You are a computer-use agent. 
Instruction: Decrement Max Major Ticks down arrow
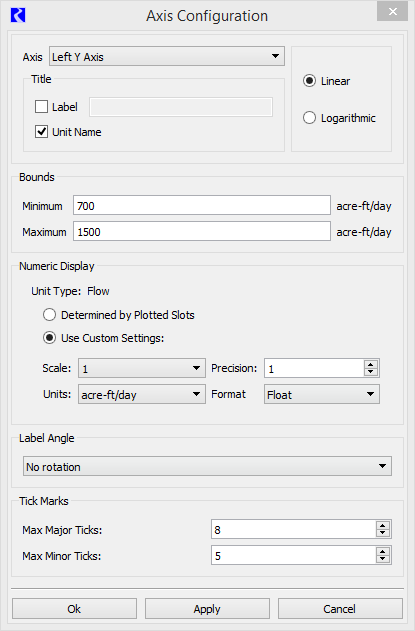[x=383, y=534]
